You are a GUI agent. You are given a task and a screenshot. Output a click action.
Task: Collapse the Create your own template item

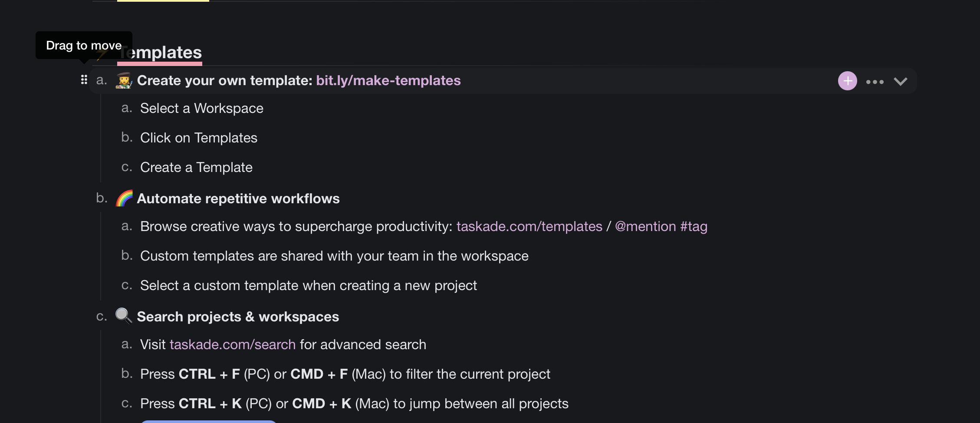pos(901,82)
